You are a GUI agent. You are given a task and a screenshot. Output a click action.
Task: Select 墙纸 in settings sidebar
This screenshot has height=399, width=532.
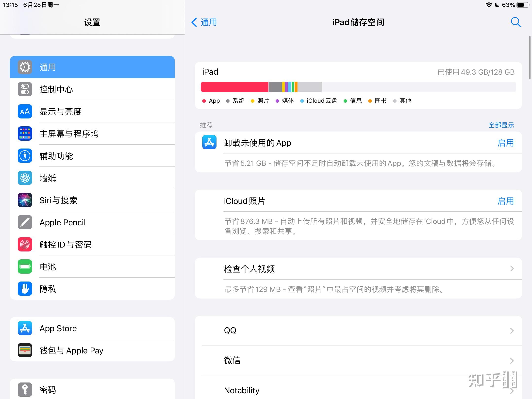92,178
